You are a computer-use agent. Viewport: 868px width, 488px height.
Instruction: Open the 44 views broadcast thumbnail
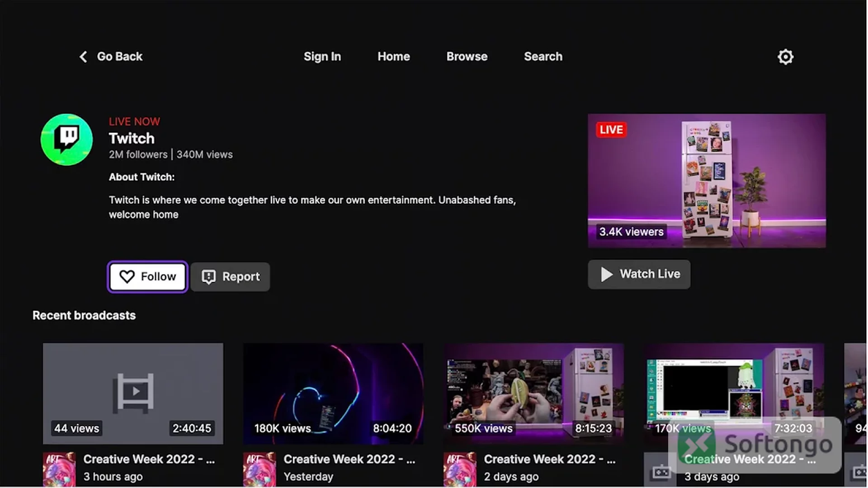coord(133,394)
